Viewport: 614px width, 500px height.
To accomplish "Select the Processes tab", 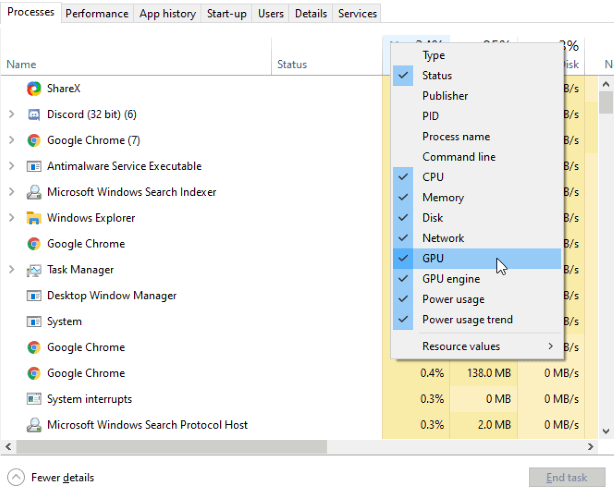I will coord(31,12).
